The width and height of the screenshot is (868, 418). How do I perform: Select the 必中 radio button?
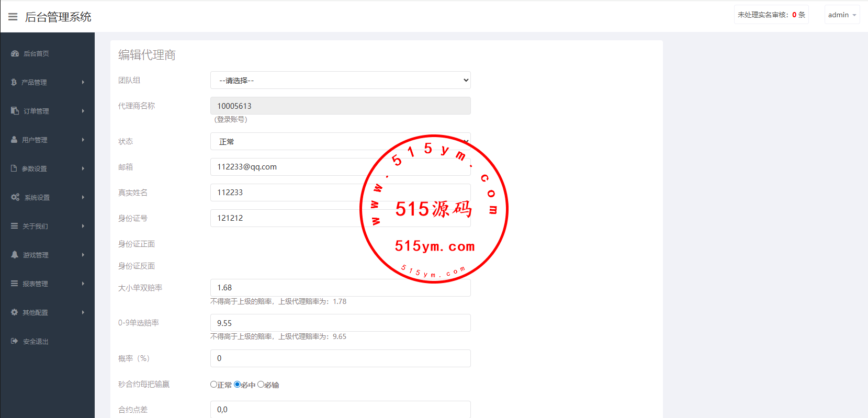point(238,385)
